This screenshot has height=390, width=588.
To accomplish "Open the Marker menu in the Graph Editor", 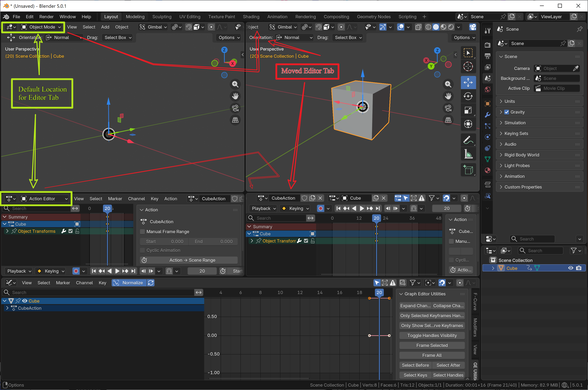I will 63,283.
